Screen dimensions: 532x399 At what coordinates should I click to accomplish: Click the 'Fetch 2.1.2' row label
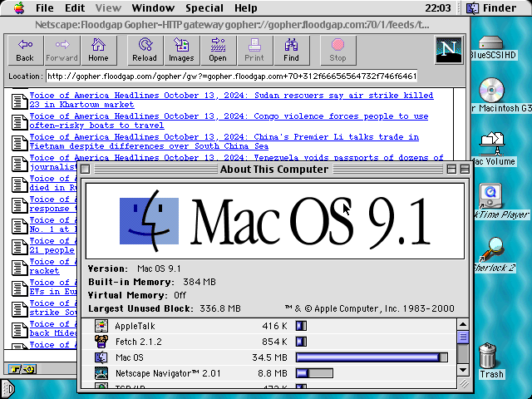[x=139, y=342]
